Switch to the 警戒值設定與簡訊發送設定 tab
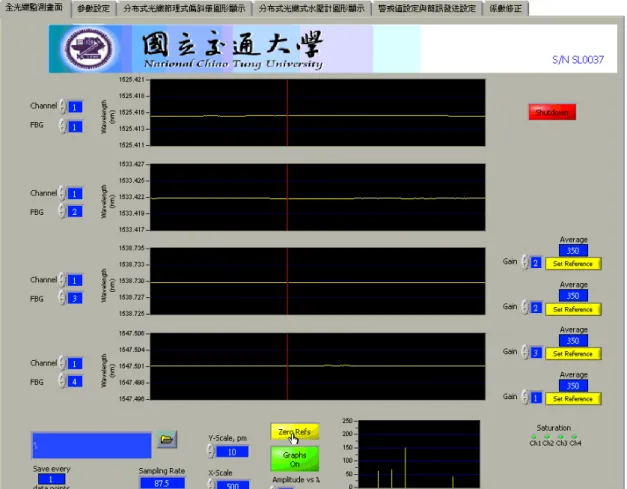The height and width of the screenshot is (489, 627). click(x=427, y=8)
